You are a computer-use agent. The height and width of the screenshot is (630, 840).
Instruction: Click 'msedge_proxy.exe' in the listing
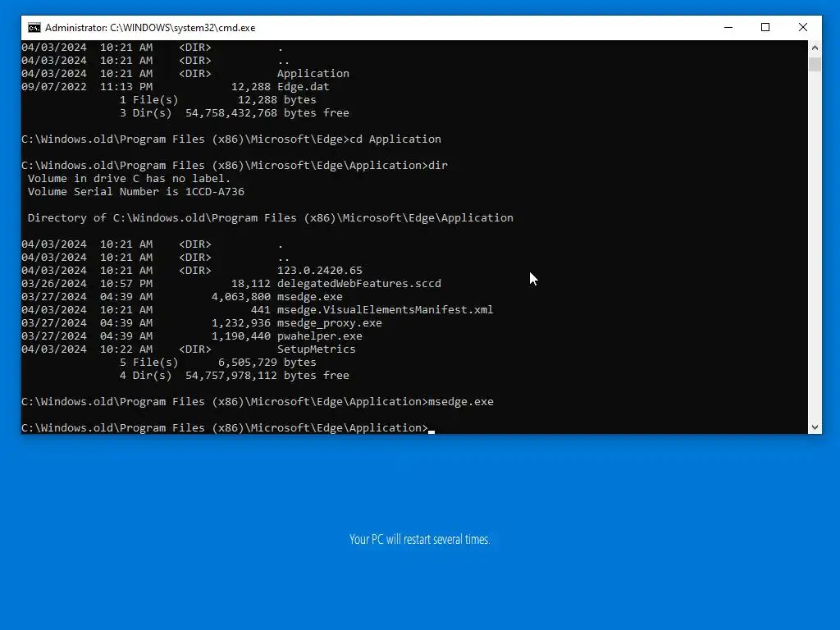(330, 323)
